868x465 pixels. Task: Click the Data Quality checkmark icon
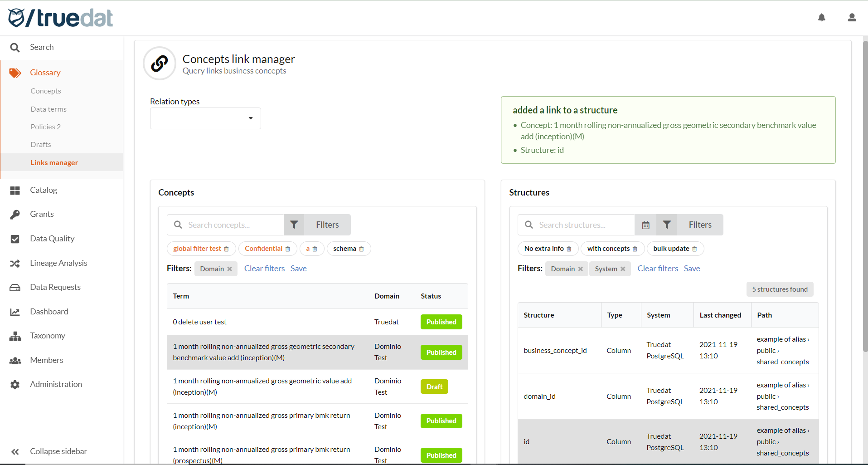click(x=15, y=238)
